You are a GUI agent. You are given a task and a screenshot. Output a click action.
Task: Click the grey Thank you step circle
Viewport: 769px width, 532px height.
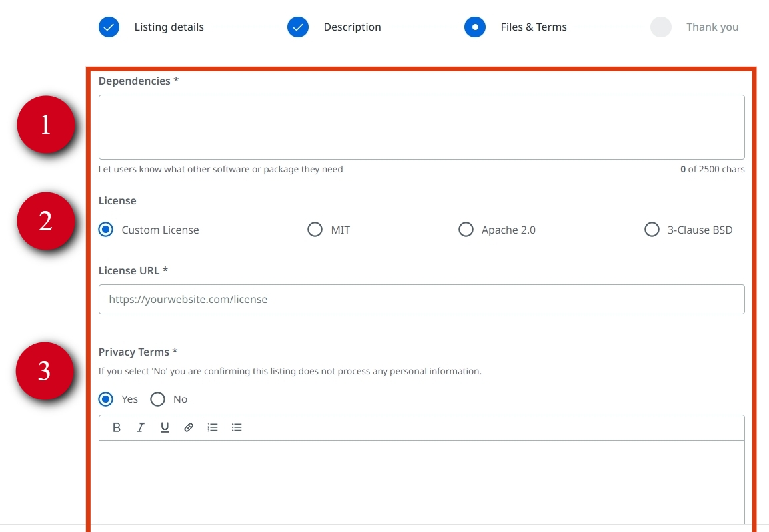click(660, 27)
